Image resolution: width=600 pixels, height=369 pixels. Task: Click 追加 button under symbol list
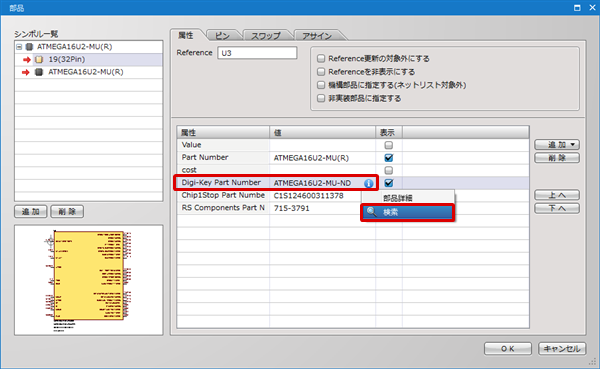pyautogui.click(x=31, y=211)
